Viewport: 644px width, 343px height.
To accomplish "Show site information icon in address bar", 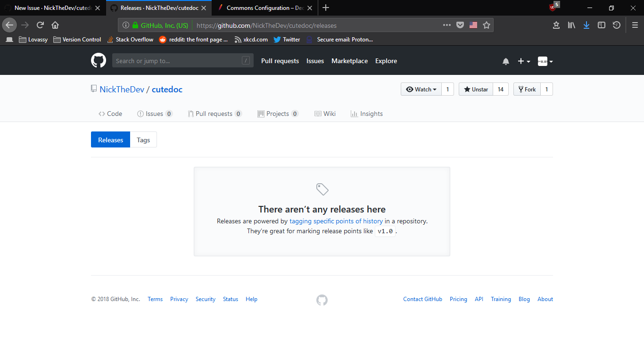I will [125, 25].
